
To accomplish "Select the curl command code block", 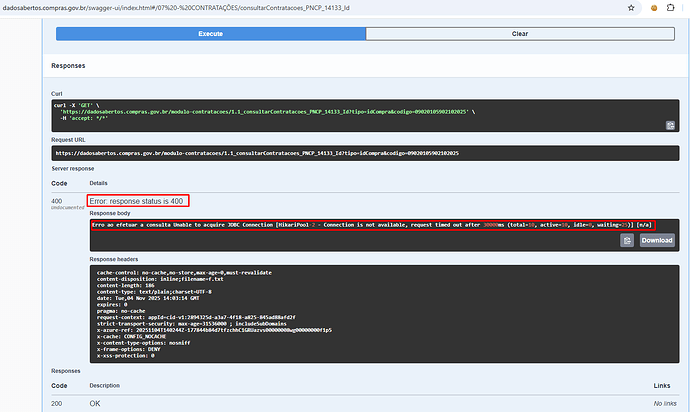I will coord(365,116).
